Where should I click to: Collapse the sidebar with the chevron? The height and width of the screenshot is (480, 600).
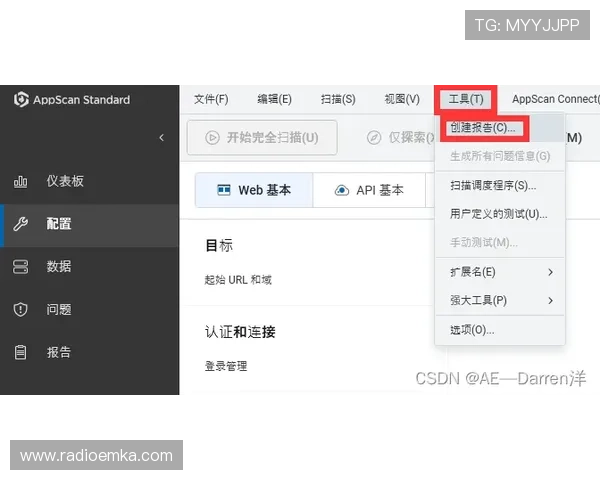[x=161, y=138]
